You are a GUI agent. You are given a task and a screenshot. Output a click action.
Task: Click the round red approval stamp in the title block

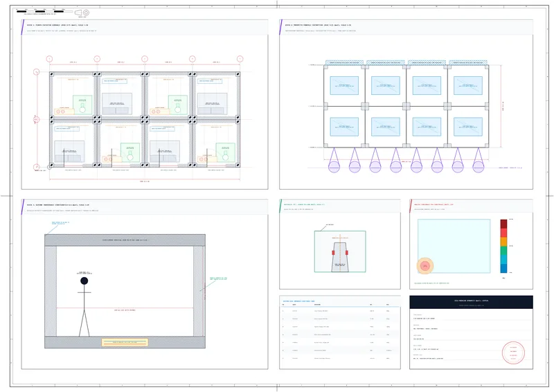(x=513, y=353)
